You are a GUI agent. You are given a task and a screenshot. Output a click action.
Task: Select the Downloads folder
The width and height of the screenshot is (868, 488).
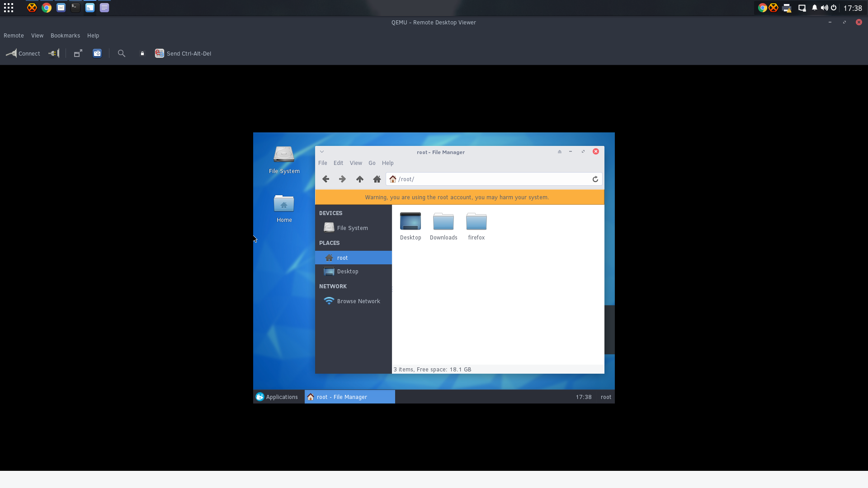click(x=443, y=226)
